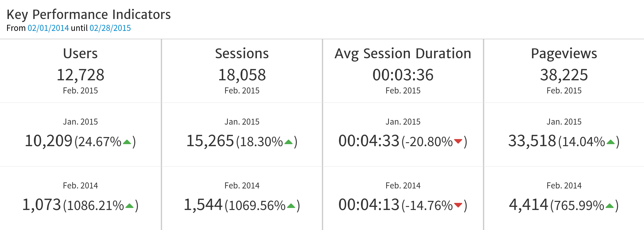Click the Users value 12,728

[80, 75]
